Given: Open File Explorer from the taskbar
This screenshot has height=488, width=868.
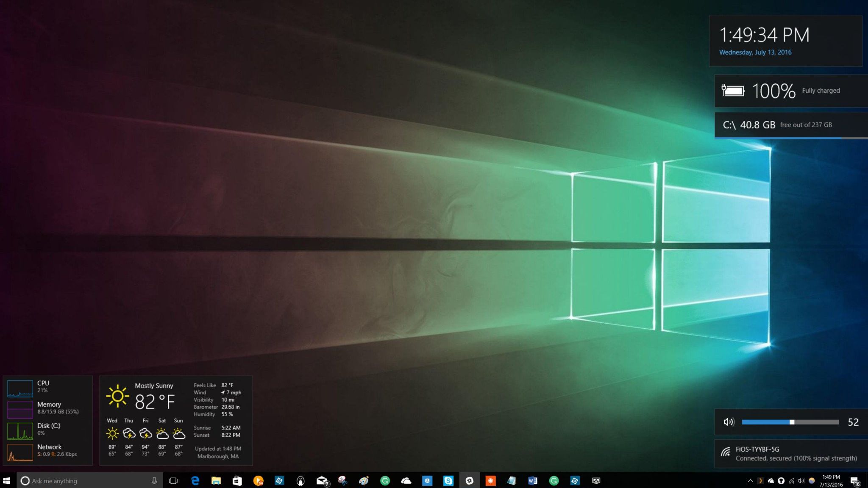Looking at the screenshot, I should (x=216, y=480).
